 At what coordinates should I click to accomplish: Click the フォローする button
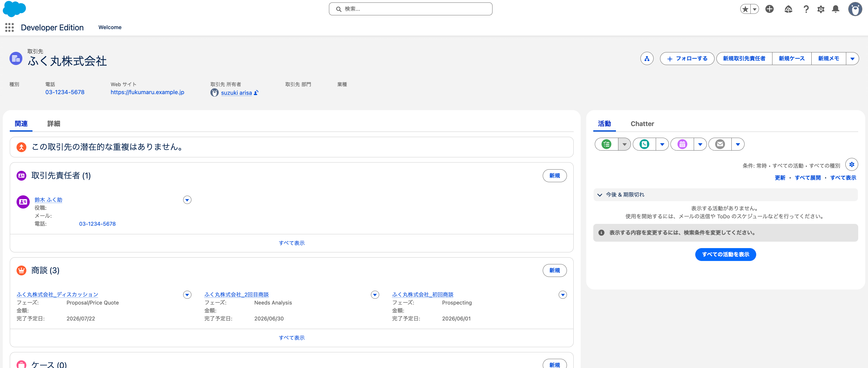click(x=687, y=59)
